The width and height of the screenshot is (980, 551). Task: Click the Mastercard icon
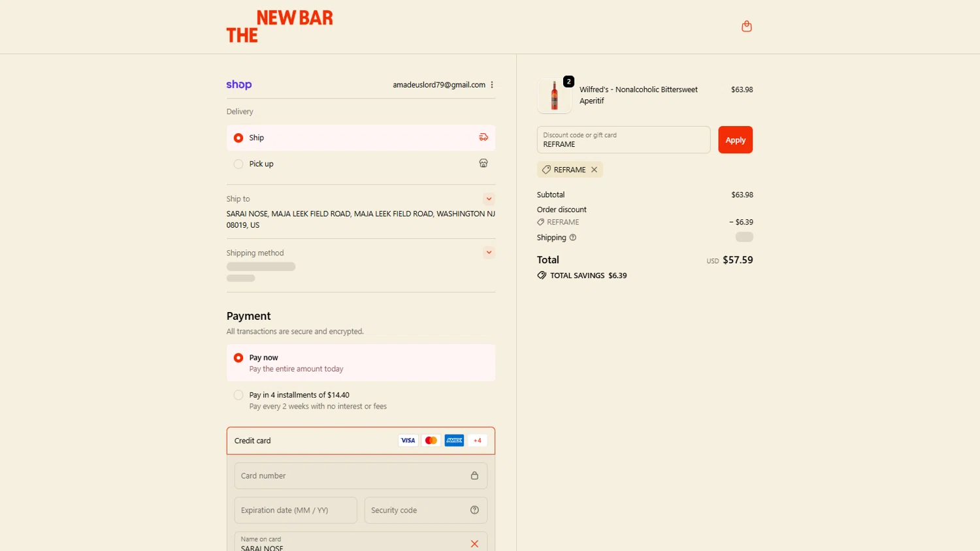431,441
